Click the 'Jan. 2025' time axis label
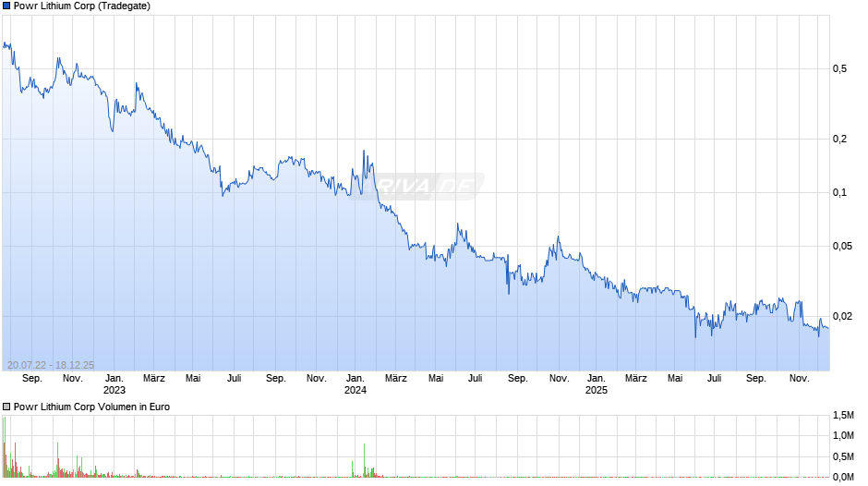Viewport: 868px width, 486px height. coord(597,384)
